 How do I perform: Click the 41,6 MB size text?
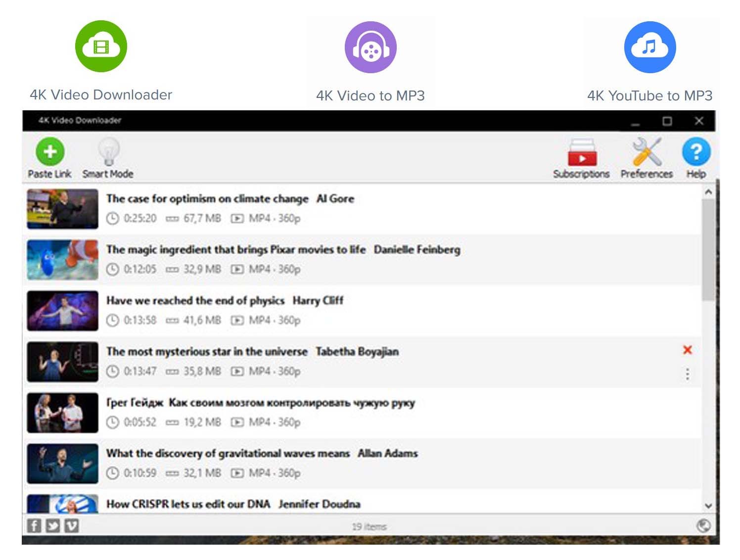point(202,320)
